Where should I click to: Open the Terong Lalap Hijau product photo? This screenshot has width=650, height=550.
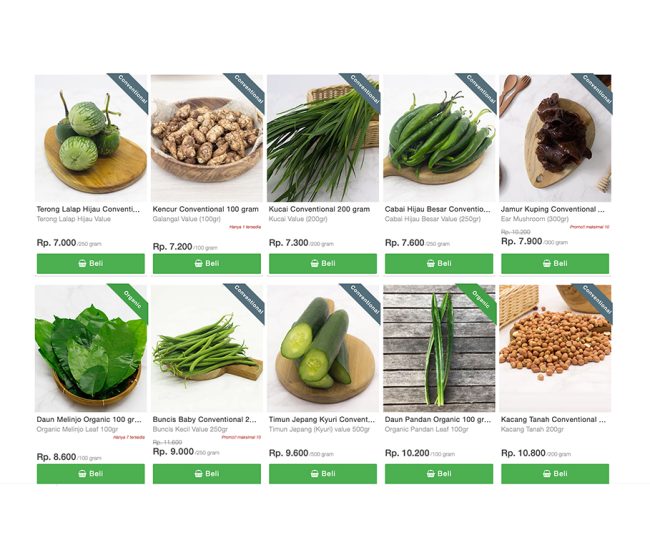(x=91, y=138)
